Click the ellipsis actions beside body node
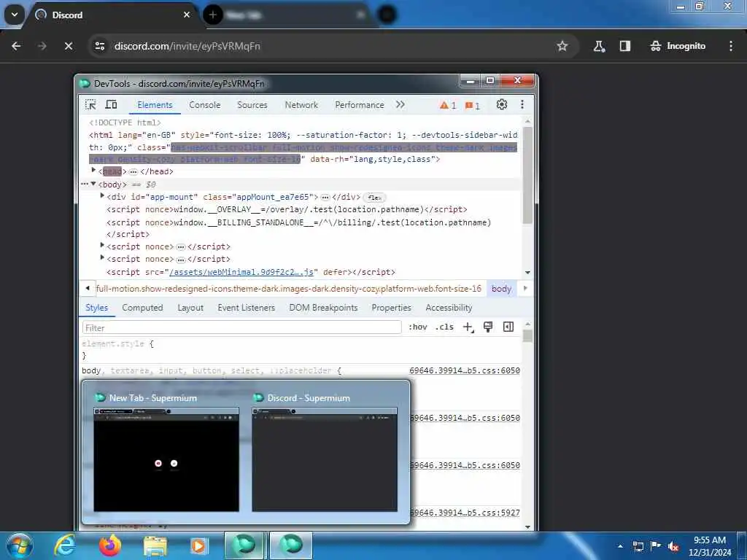747x560 pixels. coord(85,184)
